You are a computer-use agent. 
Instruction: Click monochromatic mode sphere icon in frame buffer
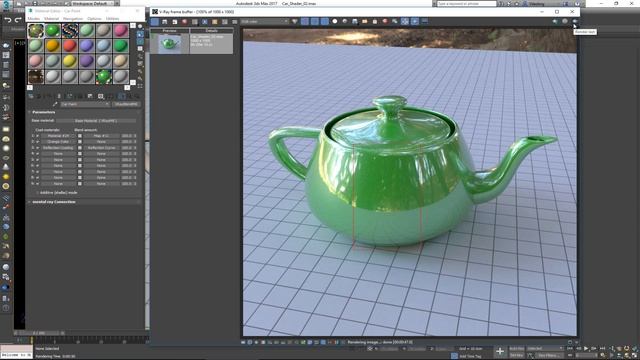tap(345, 21)
